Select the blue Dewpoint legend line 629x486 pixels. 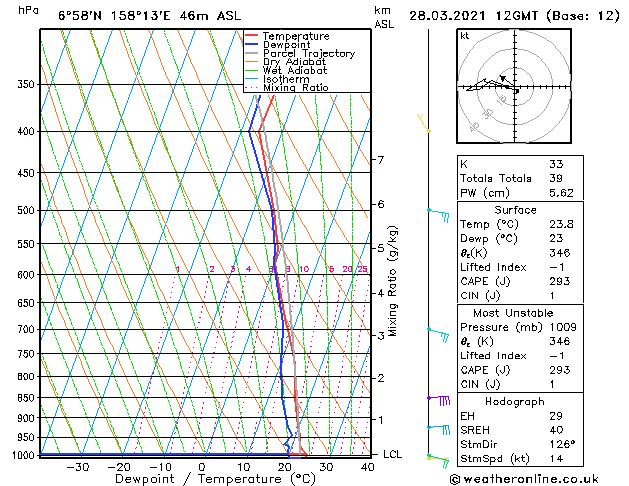point(252,45)
